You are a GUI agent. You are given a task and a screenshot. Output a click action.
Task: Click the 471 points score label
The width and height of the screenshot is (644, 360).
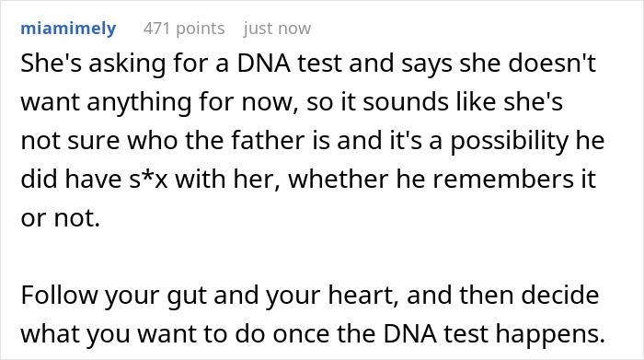(x=184, y=29)
